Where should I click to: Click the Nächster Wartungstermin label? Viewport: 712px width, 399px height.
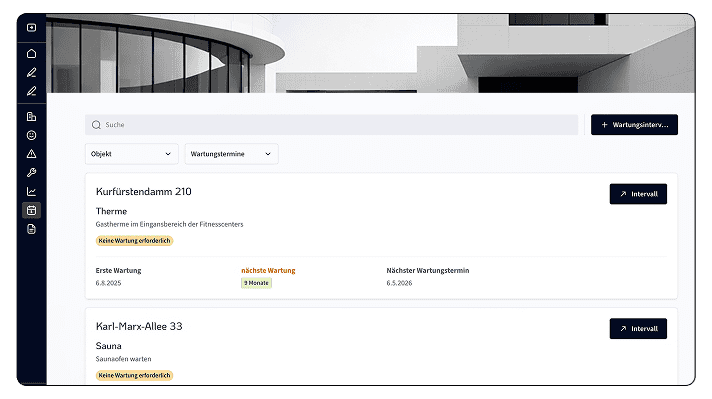point(428,271)
